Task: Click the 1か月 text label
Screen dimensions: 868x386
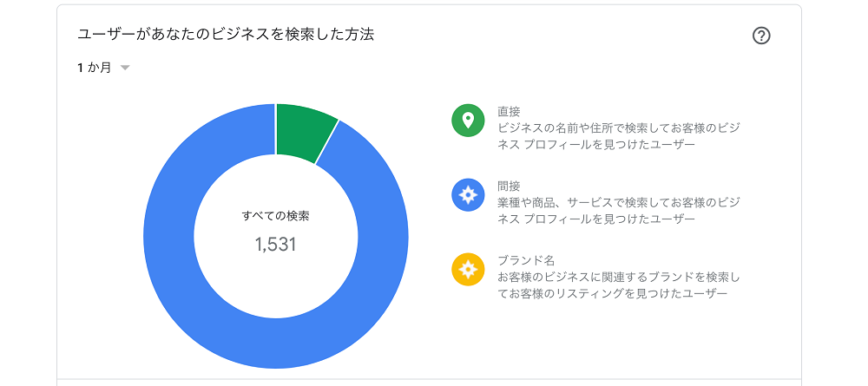Action: [94, 68]
